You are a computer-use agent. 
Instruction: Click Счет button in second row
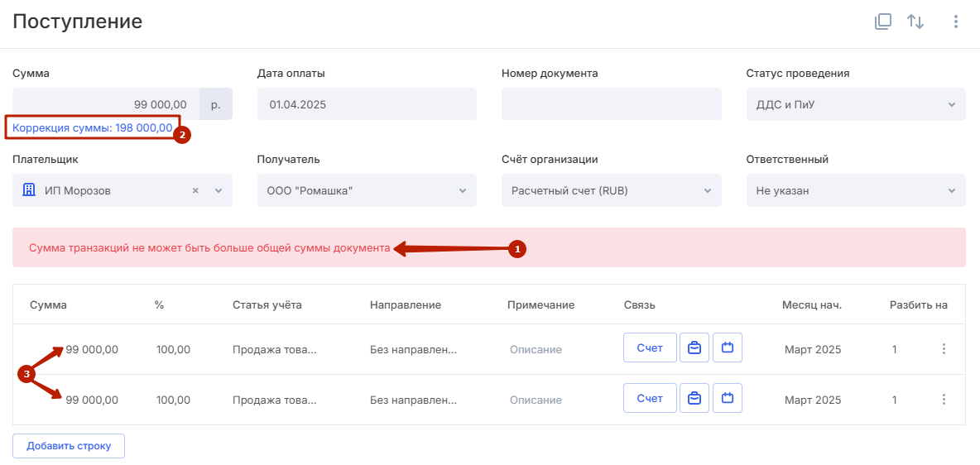650,398
